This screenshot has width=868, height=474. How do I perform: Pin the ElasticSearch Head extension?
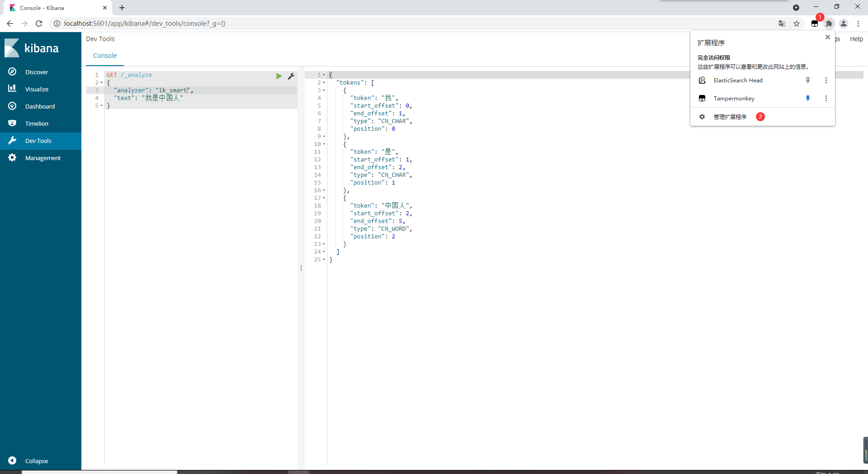click(x=808, y=80)
